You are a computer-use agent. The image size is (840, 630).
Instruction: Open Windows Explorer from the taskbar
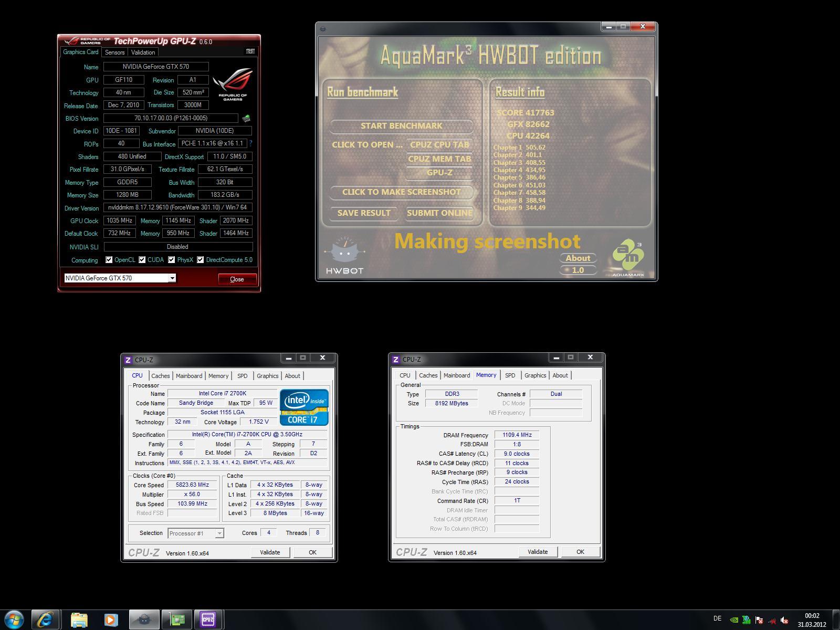79,619
